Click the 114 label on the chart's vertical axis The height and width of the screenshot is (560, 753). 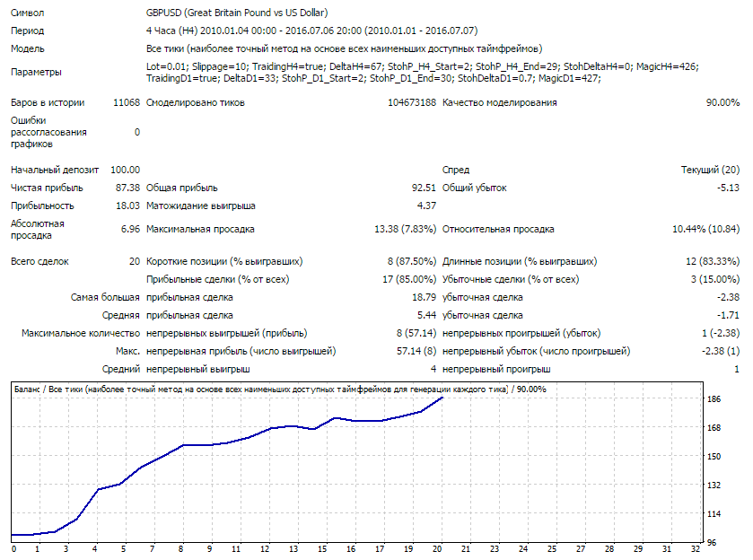point(714,514)
